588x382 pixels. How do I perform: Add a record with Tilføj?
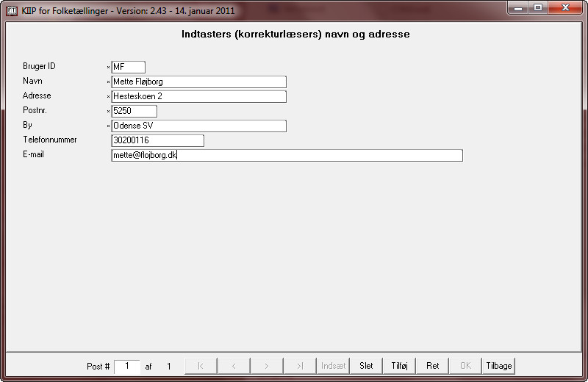click(399, 366)
